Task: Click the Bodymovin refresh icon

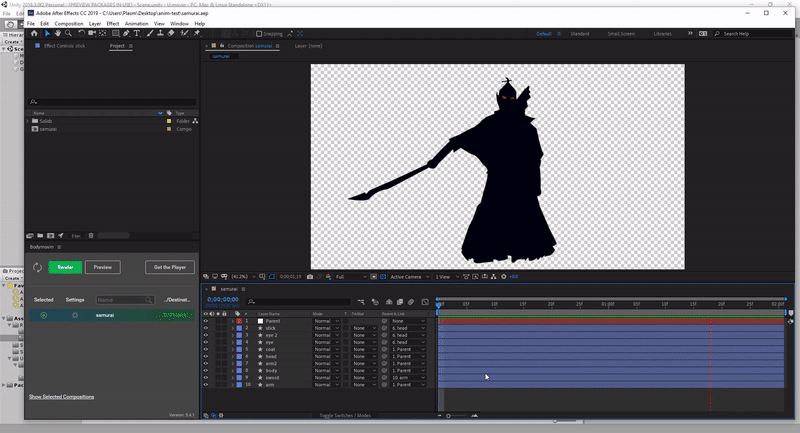Action: click(x=37, y=267)
